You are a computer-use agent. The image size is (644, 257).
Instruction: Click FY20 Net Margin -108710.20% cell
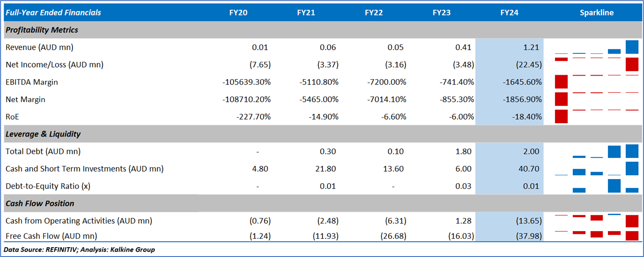tap(246, 100)
